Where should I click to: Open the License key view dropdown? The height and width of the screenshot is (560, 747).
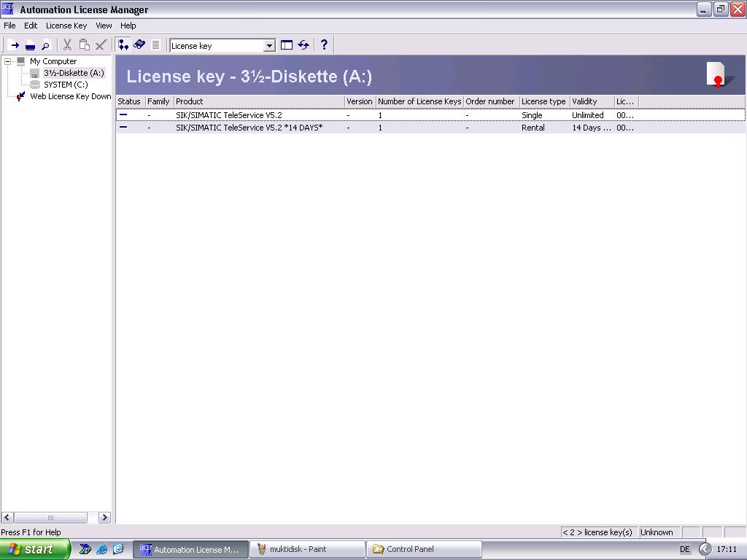pos(269,46)
